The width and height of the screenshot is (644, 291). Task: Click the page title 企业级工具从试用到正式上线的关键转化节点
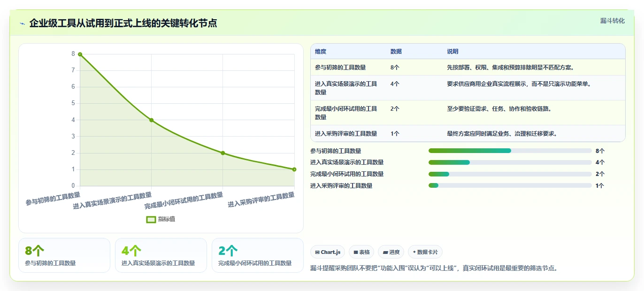coord(123,23)
